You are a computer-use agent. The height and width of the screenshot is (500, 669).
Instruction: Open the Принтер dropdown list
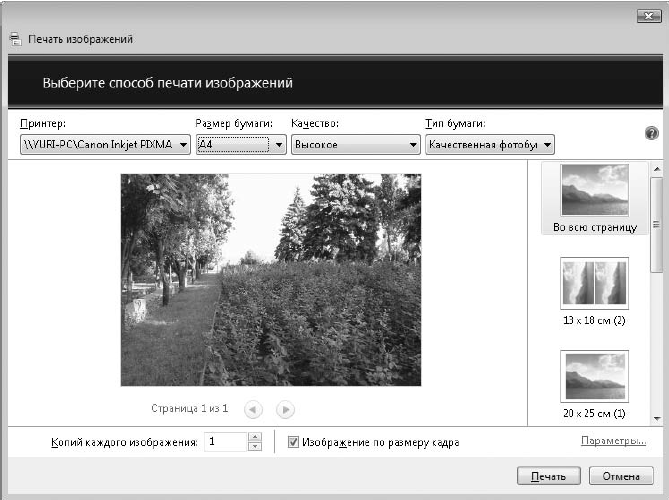pos(105,145)
